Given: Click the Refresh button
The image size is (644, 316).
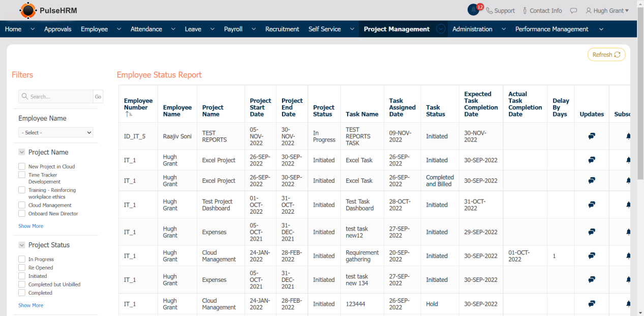Looking at the screenshot, I should coord(606,54).
